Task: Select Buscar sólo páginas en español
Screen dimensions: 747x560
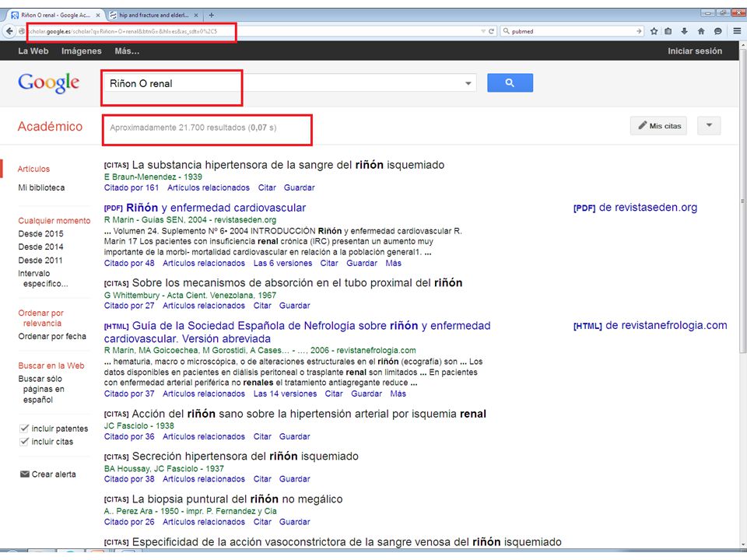Action: [x=41, y=389]
